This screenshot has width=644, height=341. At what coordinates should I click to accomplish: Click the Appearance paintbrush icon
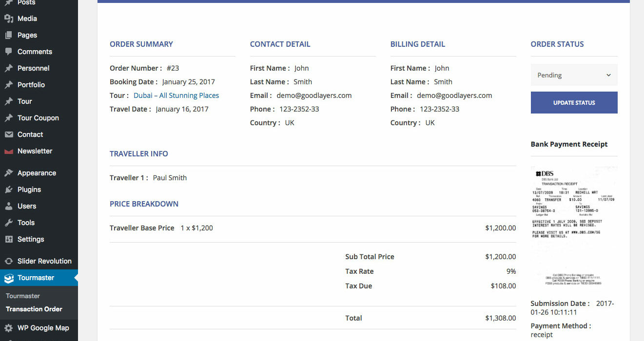9,173
